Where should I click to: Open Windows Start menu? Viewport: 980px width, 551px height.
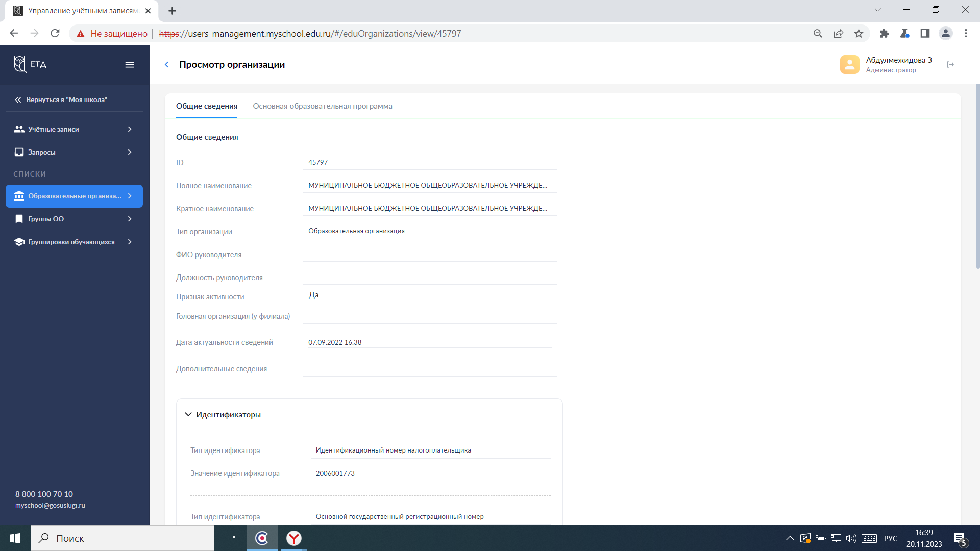[x=15, y=538]
